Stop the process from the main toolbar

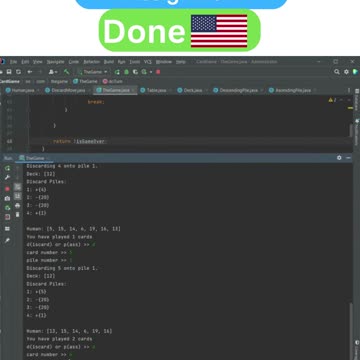click(x=158, y=72)
